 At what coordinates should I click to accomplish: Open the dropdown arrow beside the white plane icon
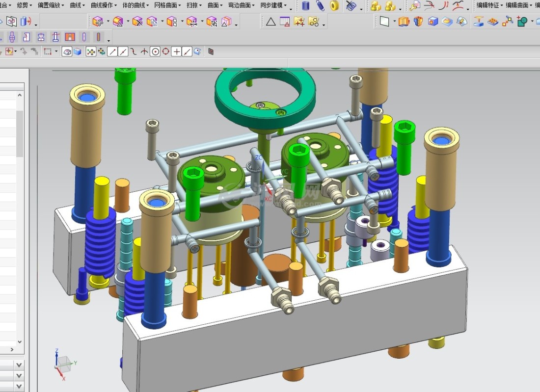pos(394,22)
